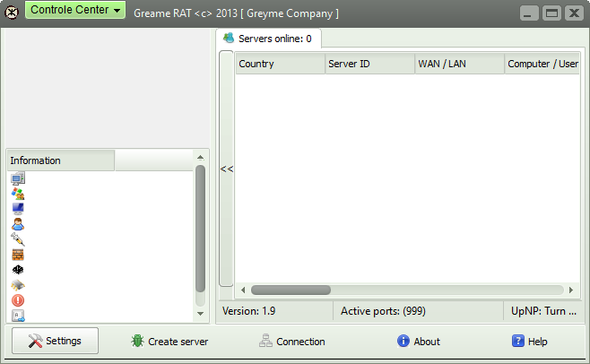Click the syringe icon in Information list

[18, 239]
